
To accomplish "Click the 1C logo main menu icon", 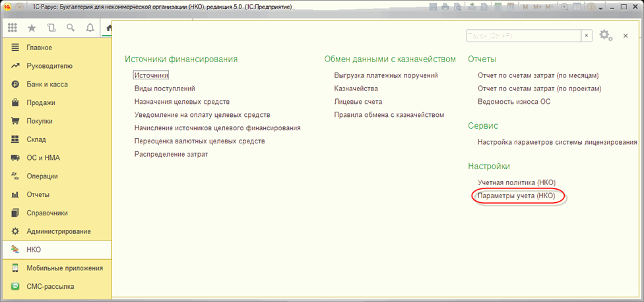I will tap(7, 7).
